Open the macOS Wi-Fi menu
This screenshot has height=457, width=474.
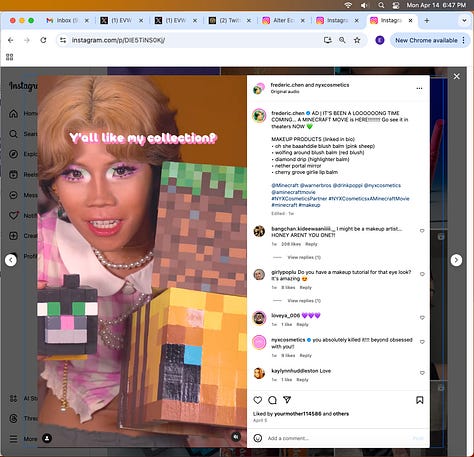tap(348, 5)
